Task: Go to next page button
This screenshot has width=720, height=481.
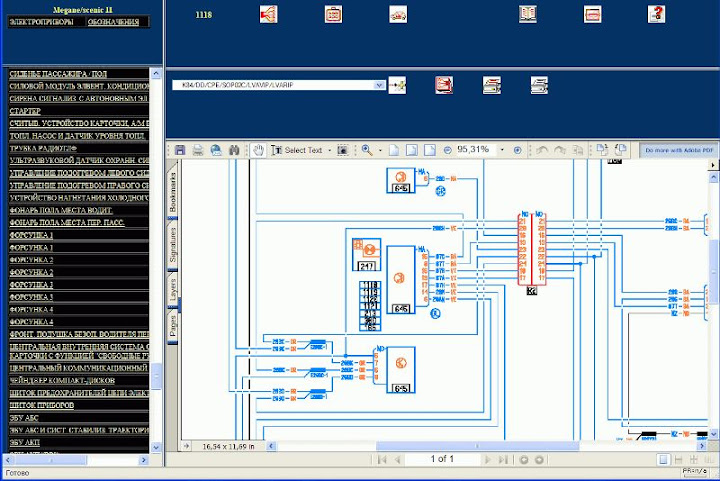Action: coord(487,459)
